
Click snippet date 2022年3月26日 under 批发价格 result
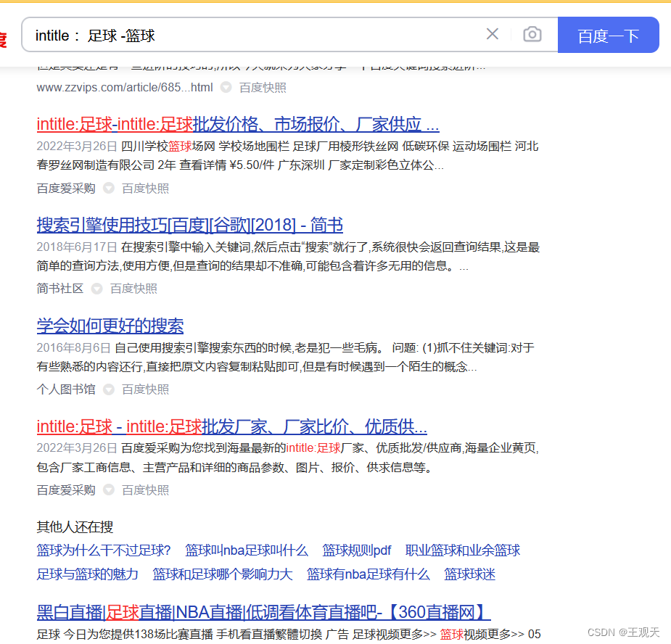(x=77, y=146)
